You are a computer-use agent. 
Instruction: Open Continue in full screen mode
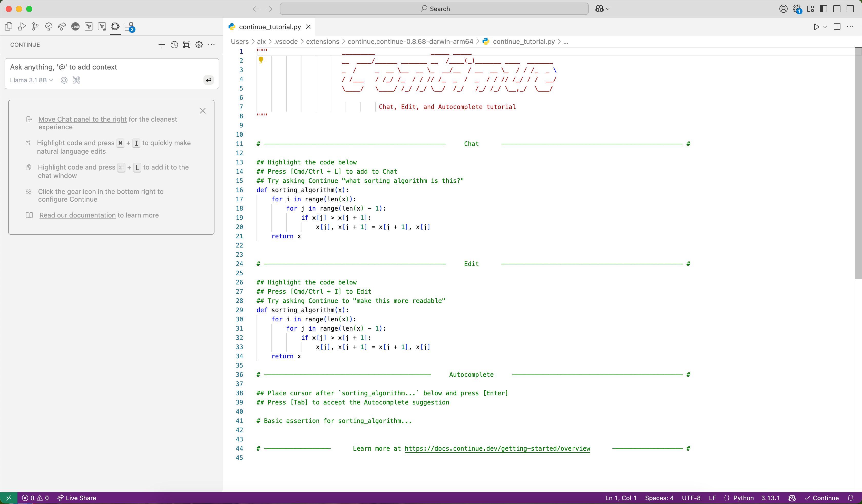point(187,44)
